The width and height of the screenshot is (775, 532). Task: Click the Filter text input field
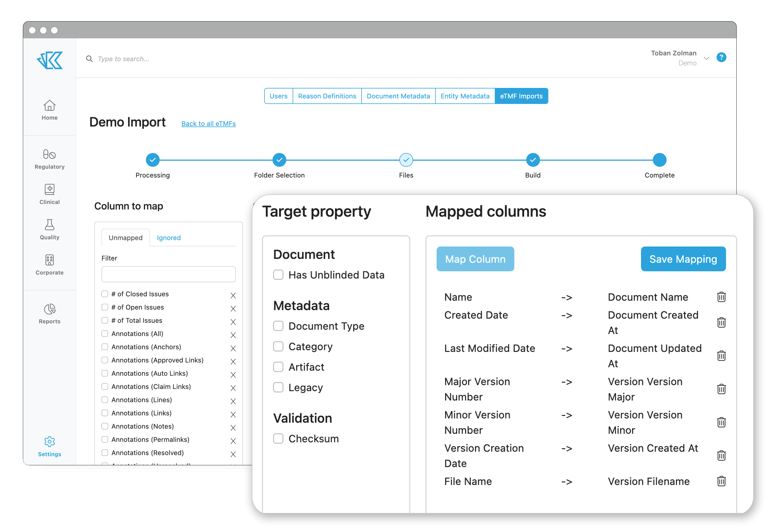(x=169, y=274)
